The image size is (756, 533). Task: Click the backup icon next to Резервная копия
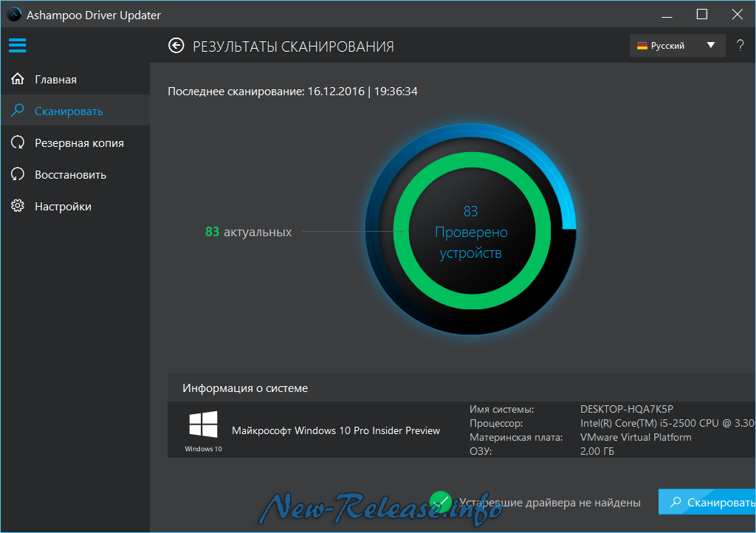[x=18, y=142]
